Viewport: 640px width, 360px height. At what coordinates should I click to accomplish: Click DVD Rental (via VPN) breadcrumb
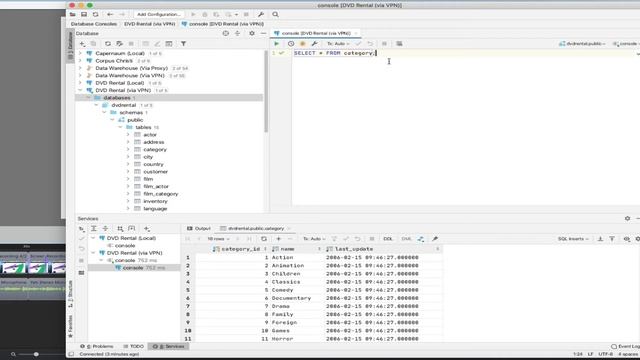(149, 24)
